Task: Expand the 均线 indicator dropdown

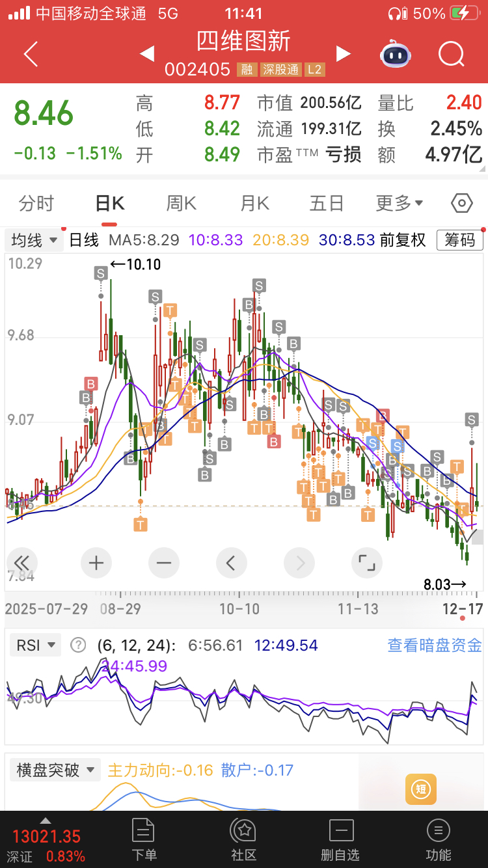Action: click(34, 240)
